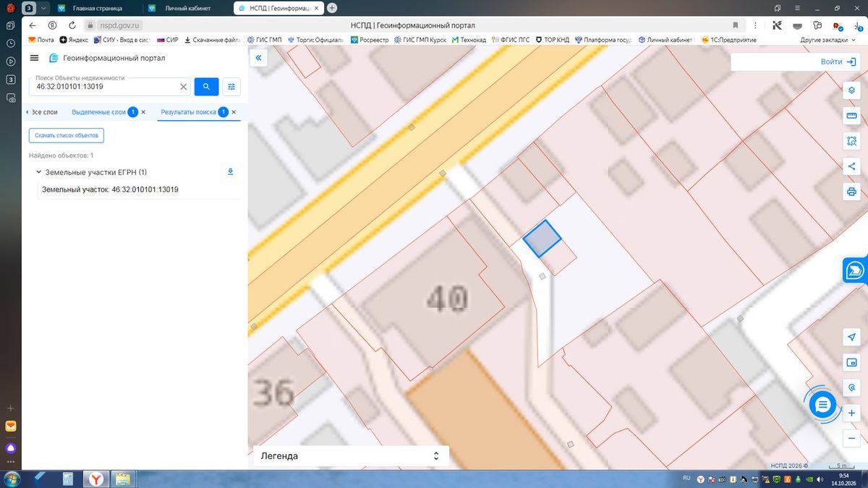Clear the search field text

[x=183, y=87]
